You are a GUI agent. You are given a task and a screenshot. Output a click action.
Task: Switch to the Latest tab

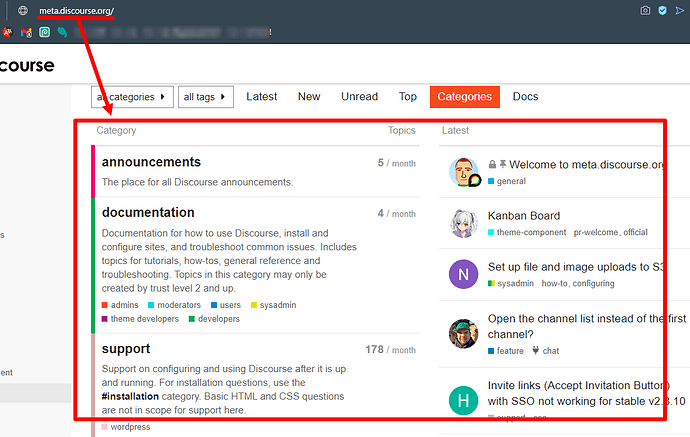coord(261,96)
